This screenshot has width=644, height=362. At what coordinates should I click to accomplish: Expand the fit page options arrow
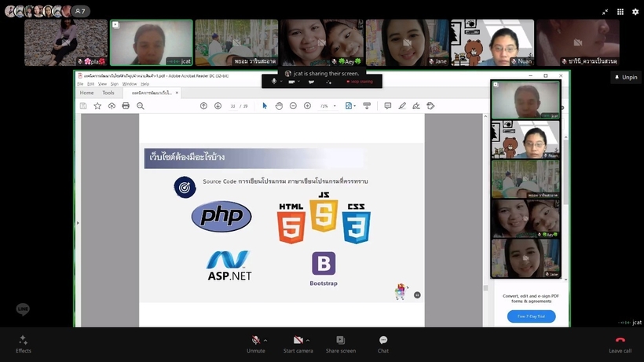[355, 106]
